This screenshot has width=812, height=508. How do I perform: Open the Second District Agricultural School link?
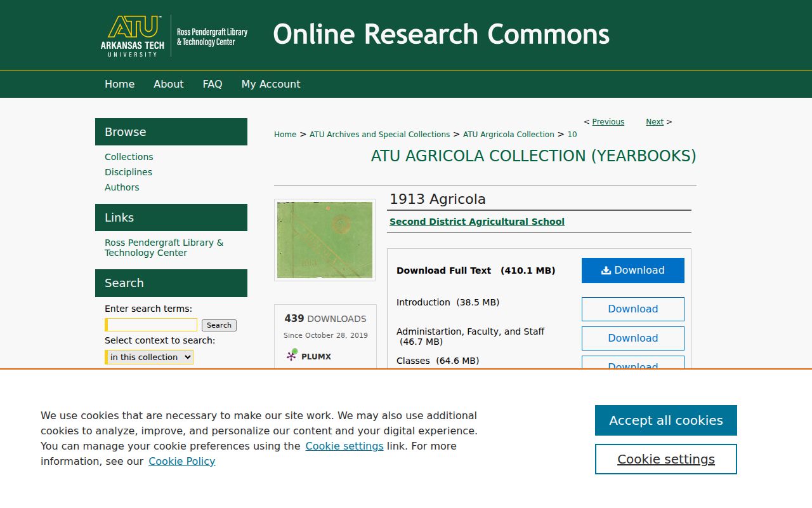tap(477, 222)
